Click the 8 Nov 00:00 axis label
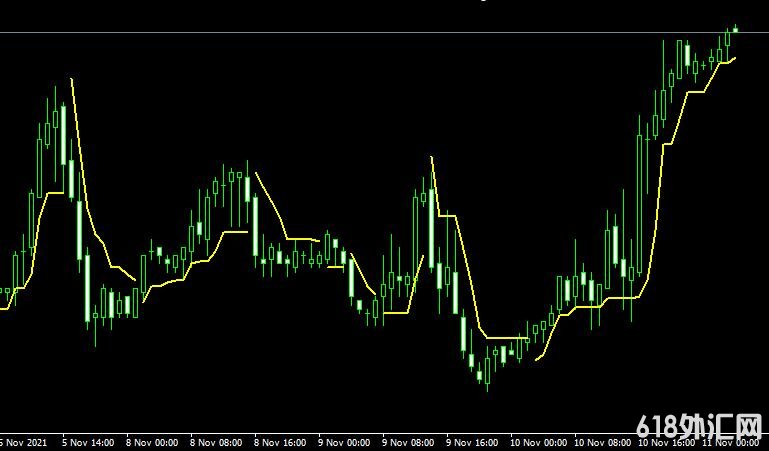The image size is (769, 451). click(152, 441)
